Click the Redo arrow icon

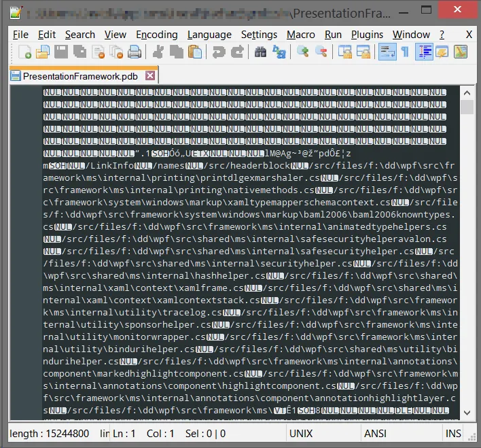pyautogui.click(x=237, y=52)
